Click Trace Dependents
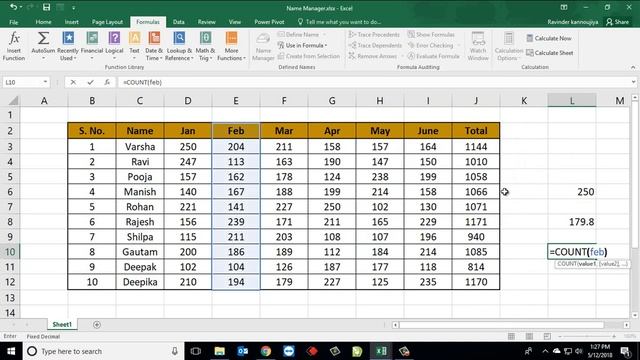This screenshot has width=640, height=360. pyautogui.click(x=376, y=45)
